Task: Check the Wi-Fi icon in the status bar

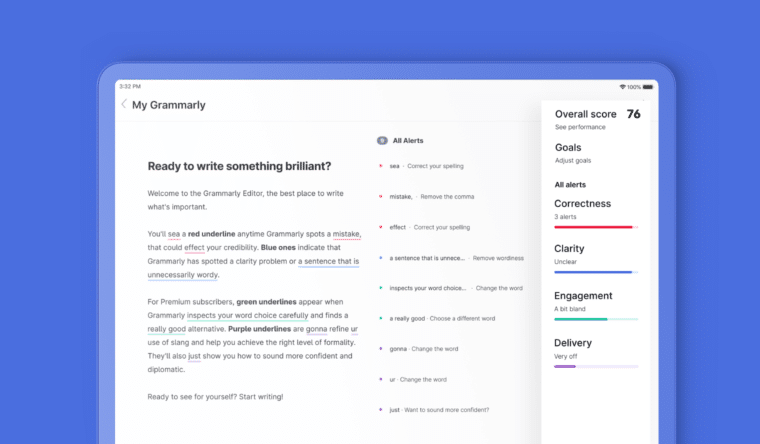Action: pyautogui.click(x=622, y=87)
